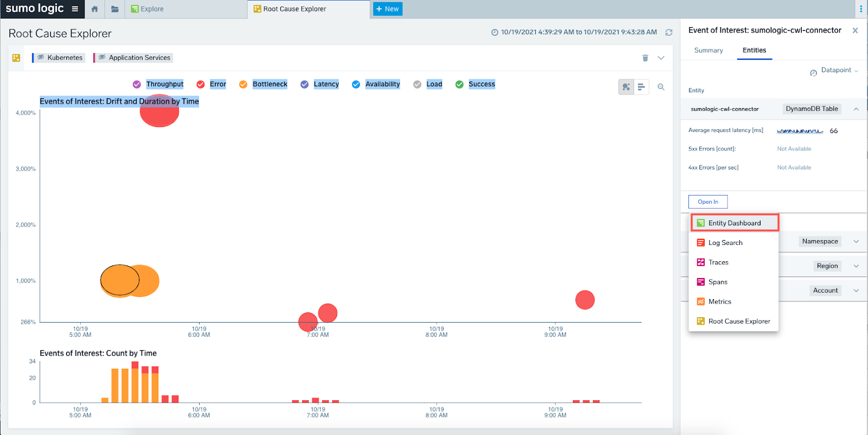
Task: Enable the Load checkbox
Action: click(417, 84)
